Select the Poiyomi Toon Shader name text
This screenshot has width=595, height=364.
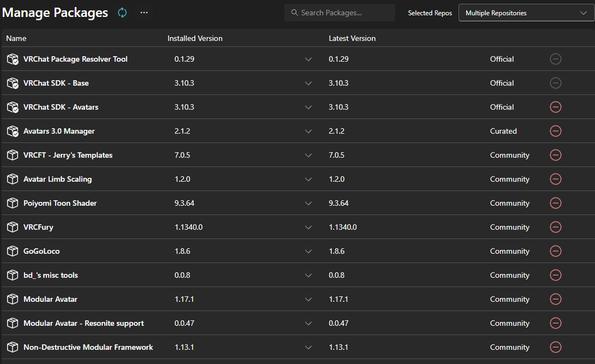pos(60,203)
